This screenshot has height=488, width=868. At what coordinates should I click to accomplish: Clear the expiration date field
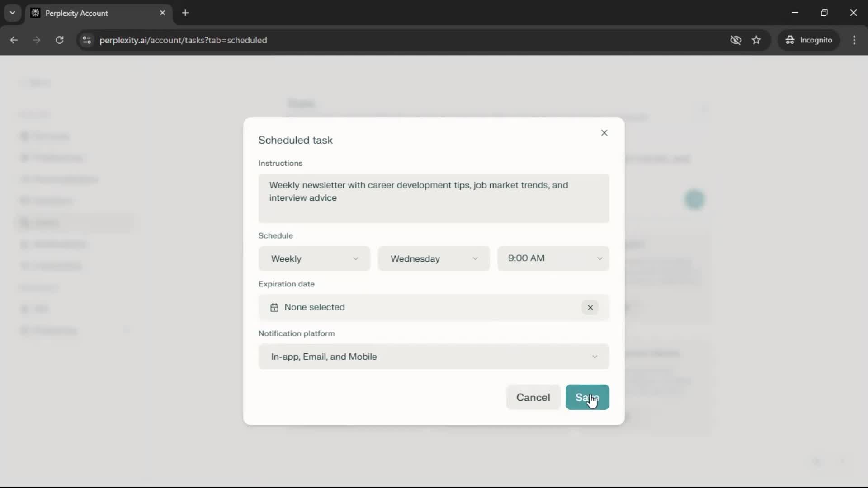pyautogui.click(x=590, y=308)
